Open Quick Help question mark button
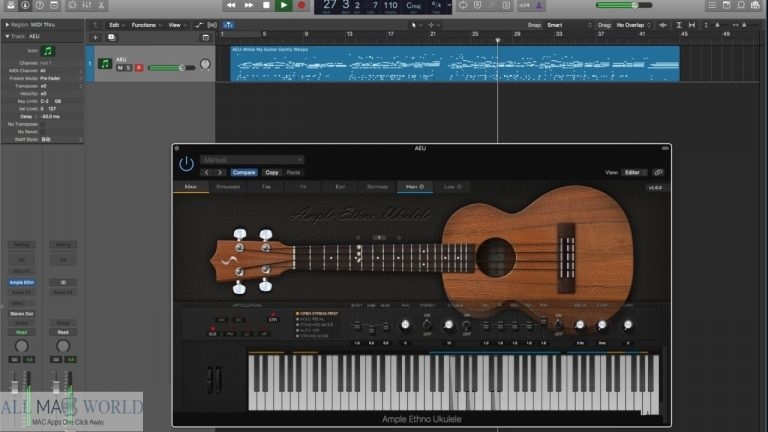This screenshot has width=768, height=432. pyautogui.click(x=40, y=5)
